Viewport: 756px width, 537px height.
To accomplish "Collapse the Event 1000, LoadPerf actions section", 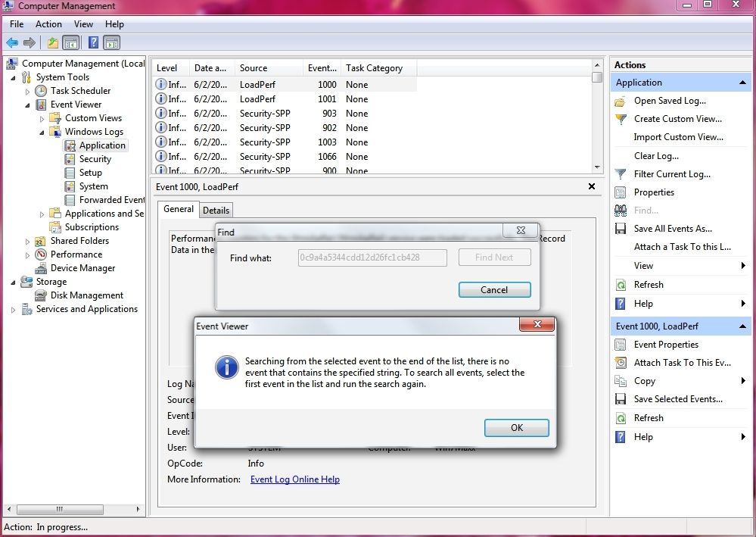I will [742, 326].
